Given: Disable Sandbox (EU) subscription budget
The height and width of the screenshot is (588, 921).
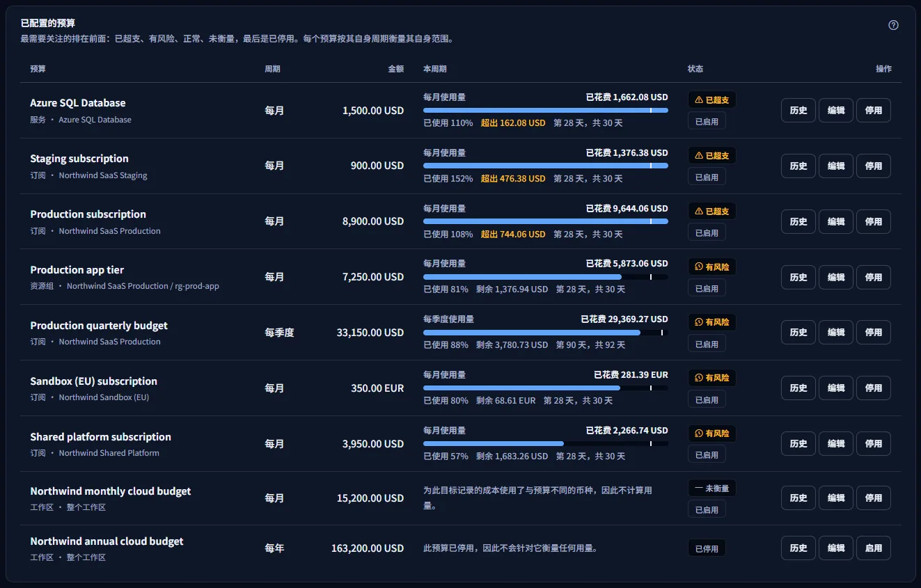Looking at the screenshot, I should click(874, 388).
